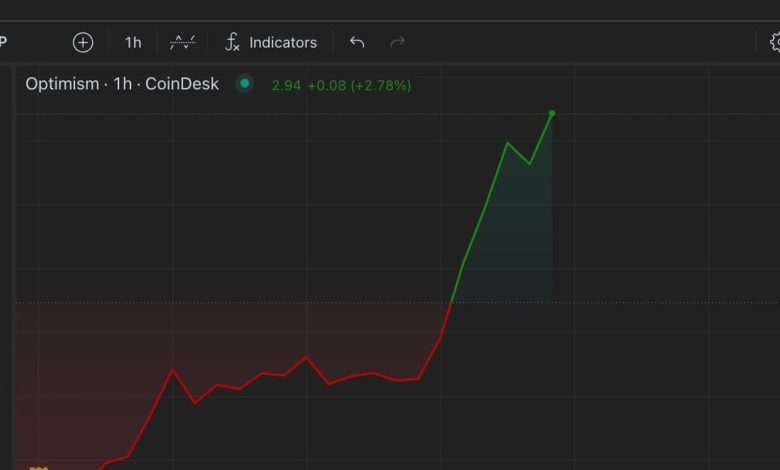The image size is (780, 470).
Task: Open chart settings gear at top right
Action: (774, 42)
